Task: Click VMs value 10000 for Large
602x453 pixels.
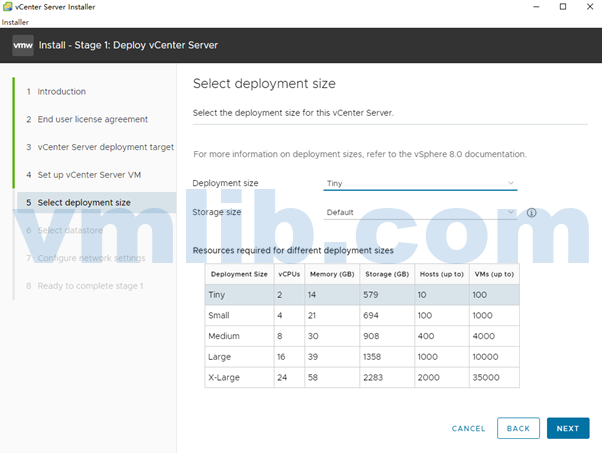Action: 485,357
